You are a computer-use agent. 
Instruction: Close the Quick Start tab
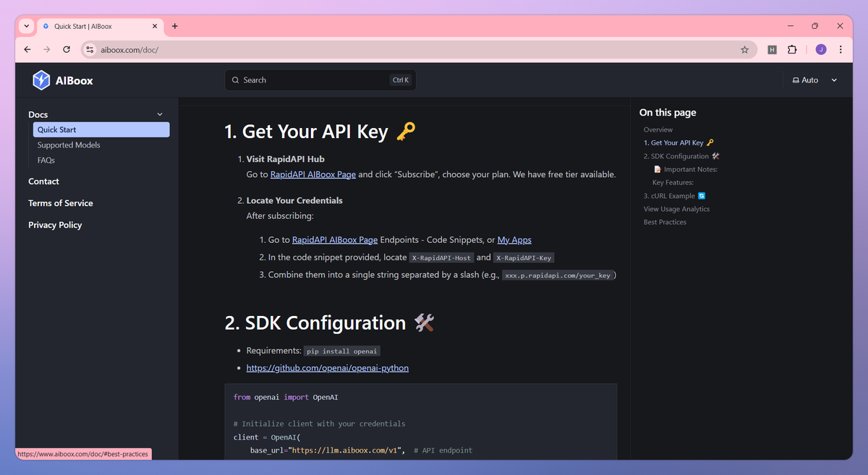click(155, 26)
